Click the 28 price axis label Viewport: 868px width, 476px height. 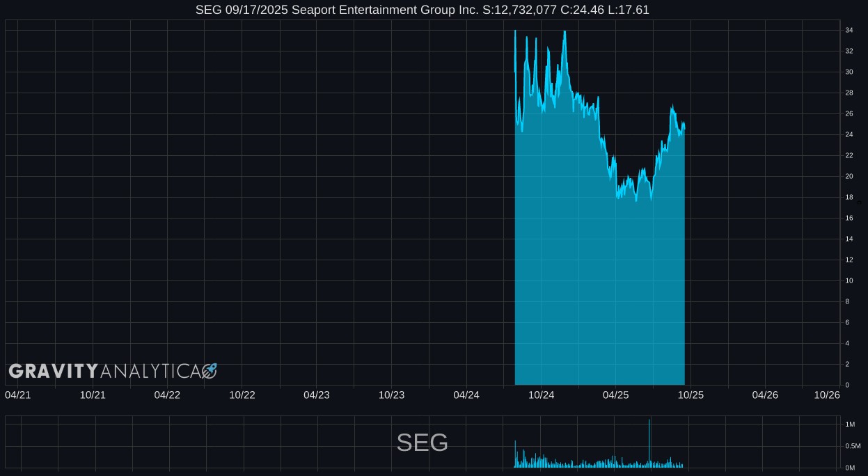click(x=849, y=93)
